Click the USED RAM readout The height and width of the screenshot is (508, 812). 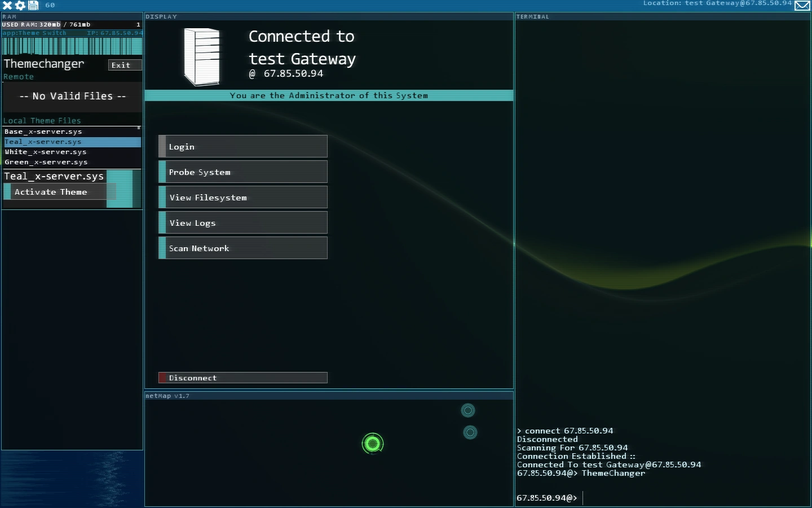coord(46,24)
